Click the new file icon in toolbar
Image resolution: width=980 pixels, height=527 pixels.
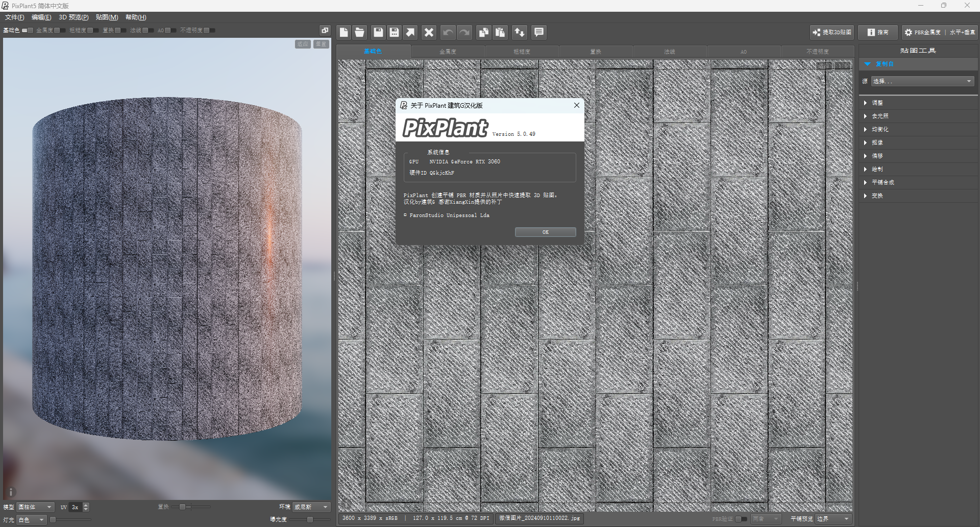pyautogui.click(x=344, y=33)
